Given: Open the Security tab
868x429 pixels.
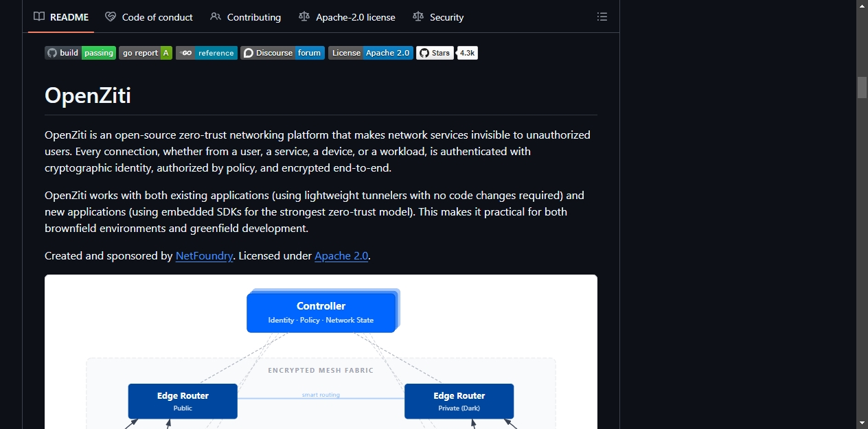Looking at the screenshot, I should [x=438, y=17].
